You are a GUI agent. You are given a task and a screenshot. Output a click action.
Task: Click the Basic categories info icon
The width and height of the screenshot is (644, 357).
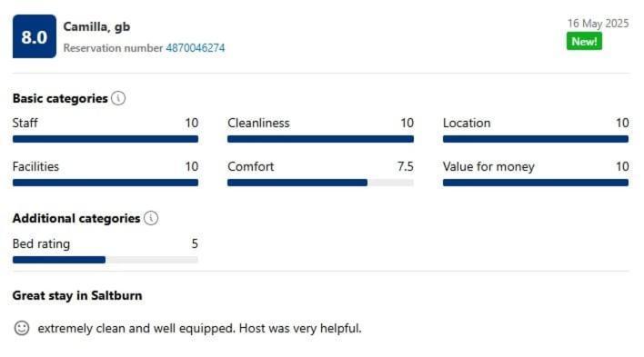[118, 98]
